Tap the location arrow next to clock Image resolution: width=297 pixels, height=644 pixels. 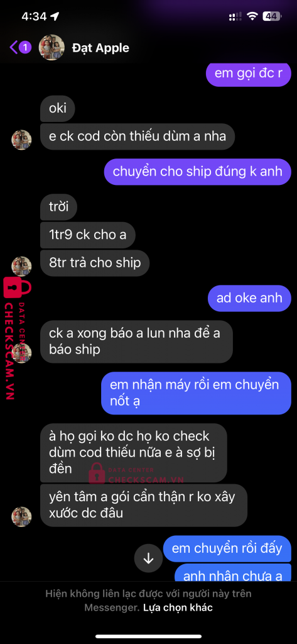point(55,16)
